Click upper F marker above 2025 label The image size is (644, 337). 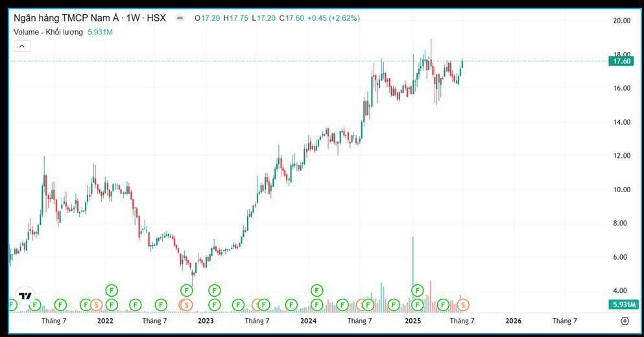click(418, 290)
